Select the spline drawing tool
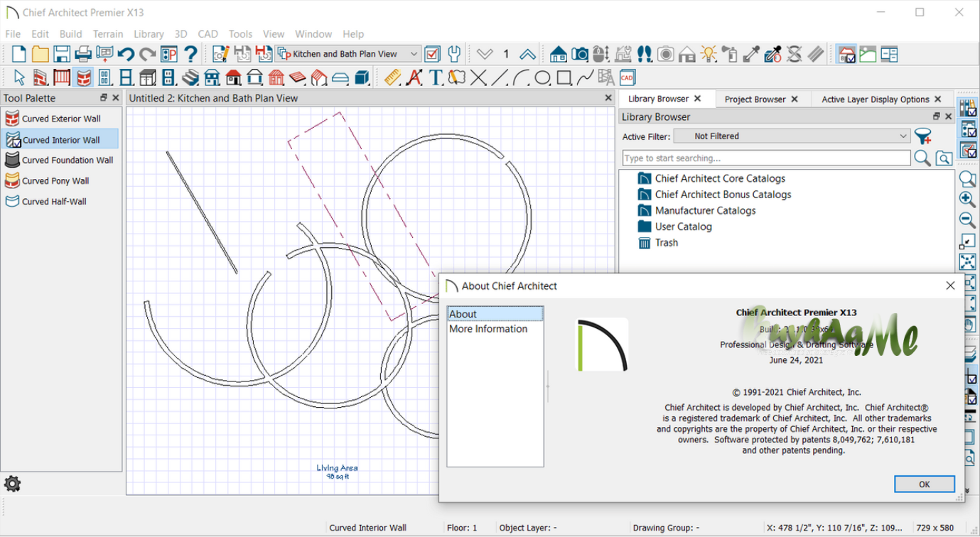Image resolution: width=980 pixels, height=537 pixels. 585,77
